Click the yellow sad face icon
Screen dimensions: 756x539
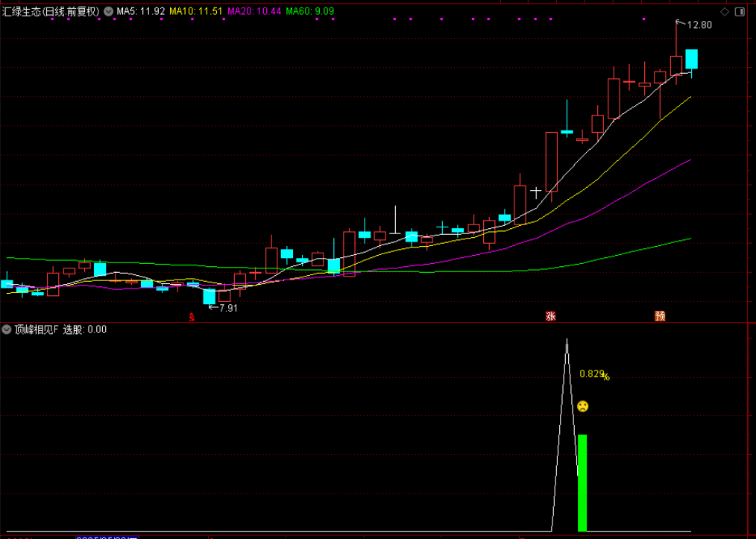(582, 406)
